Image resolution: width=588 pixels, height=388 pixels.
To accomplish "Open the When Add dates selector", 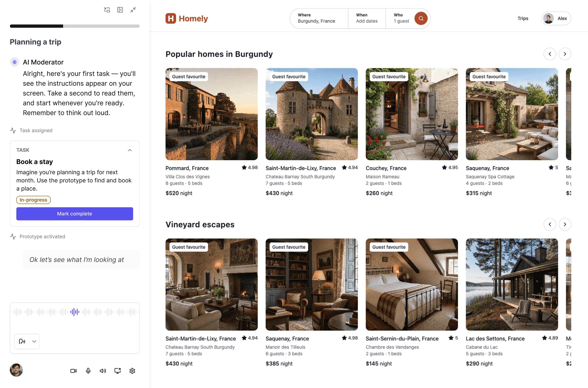I will (x=367, y=18).
